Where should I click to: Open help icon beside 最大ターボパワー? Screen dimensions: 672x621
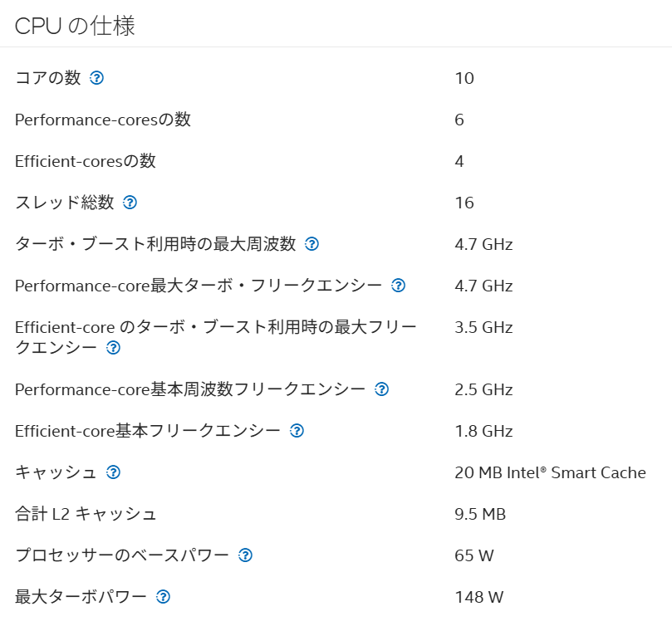[163, 597]
